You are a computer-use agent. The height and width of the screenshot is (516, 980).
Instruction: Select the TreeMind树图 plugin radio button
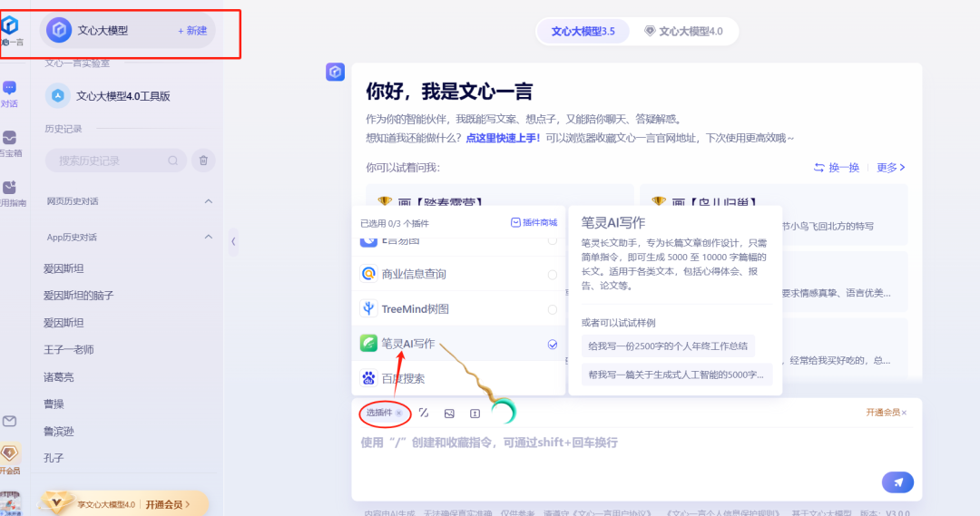[553, 309]
